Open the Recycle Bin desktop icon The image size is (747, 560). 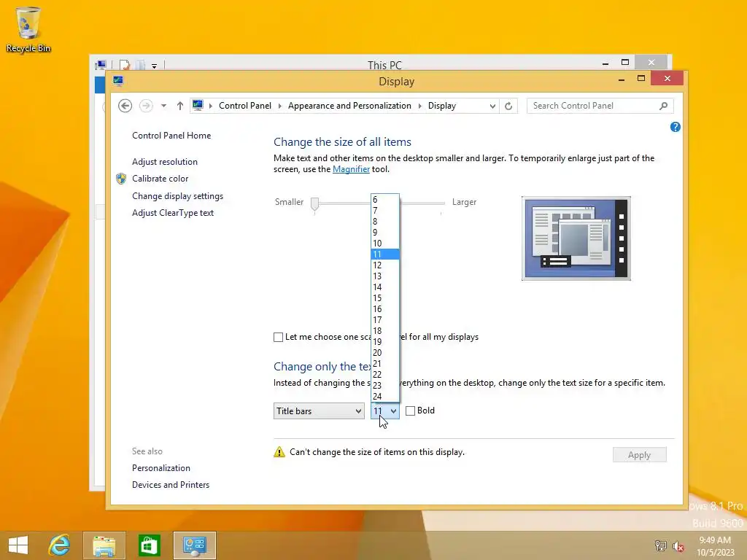(28, 29)
